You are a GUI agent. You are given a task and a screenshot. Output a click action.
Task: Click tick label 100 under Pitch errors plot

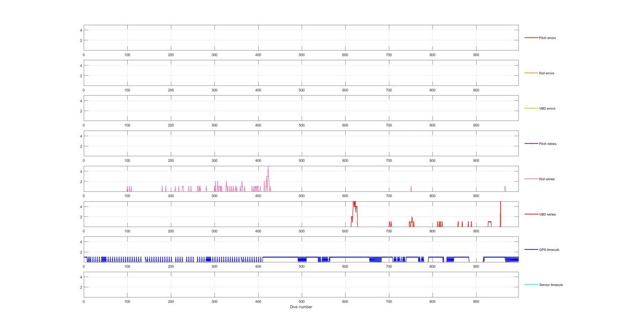pos(127,55)
